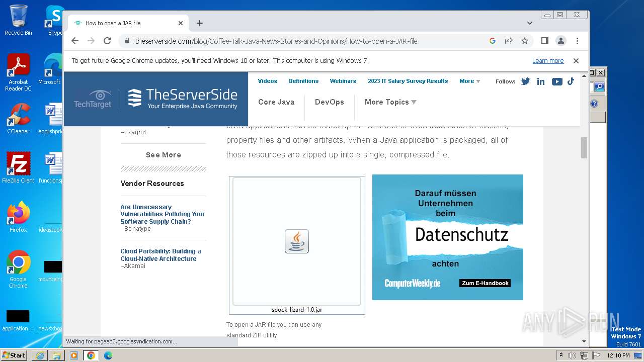Screen dimensions: 644x362
Task: Open the Definitions link
Action: click(x=303, y=81)
